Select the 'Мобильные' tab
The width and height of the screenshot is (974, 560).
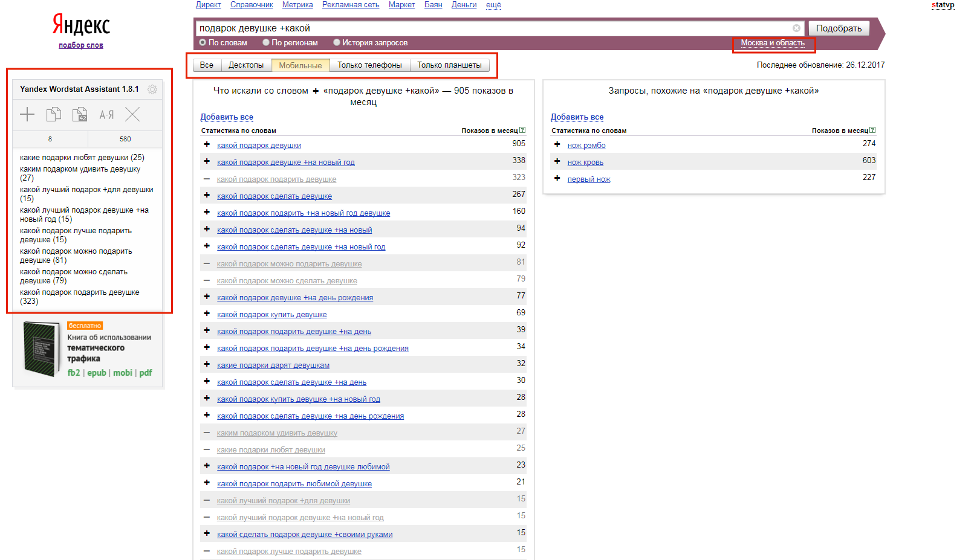point(300,65)
